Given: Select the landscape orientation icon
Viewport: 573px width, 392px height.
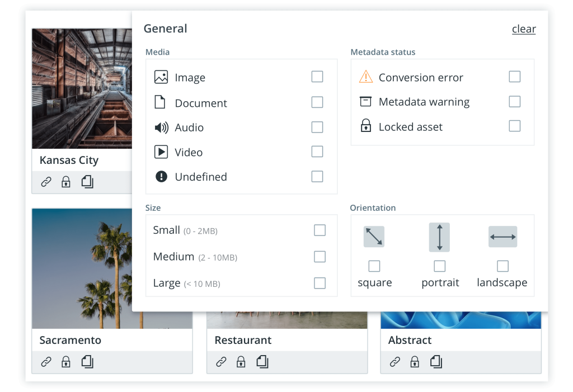Looking at the screenshot, I should [x=502, y=237].
